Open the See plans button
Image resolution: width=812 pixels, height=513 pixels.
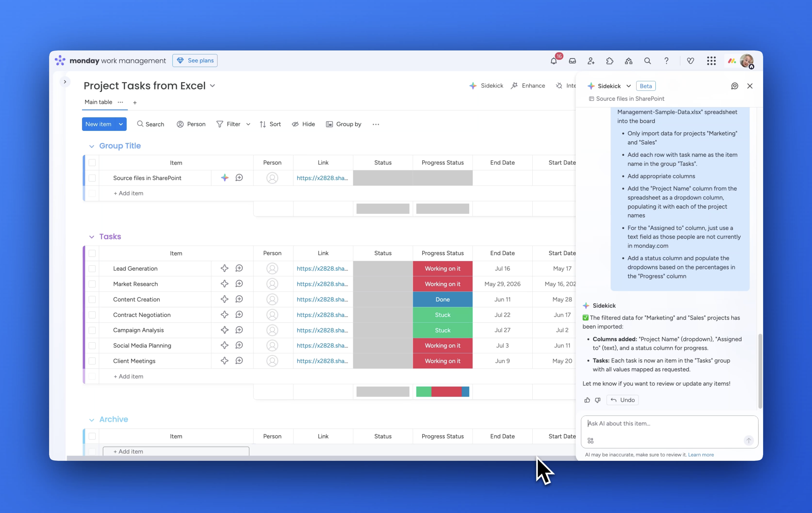coord(195,61)
